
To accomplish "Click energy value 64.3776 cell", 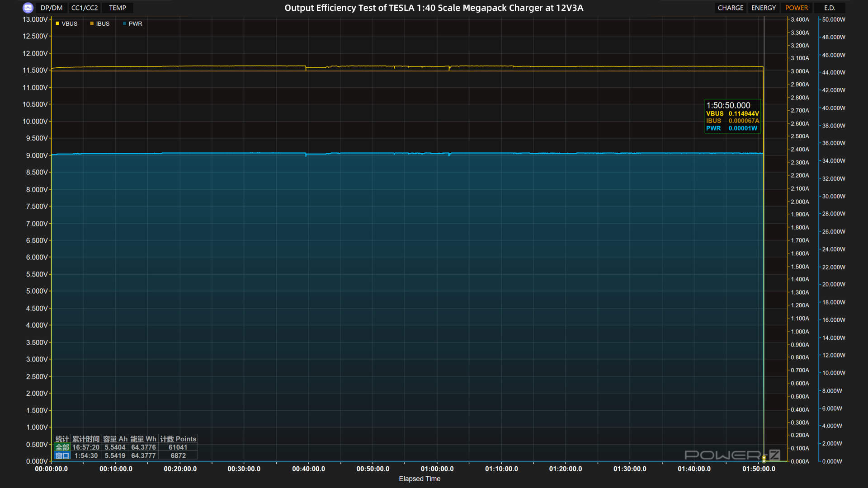I will pyautogui.click(x=143, y=447).
